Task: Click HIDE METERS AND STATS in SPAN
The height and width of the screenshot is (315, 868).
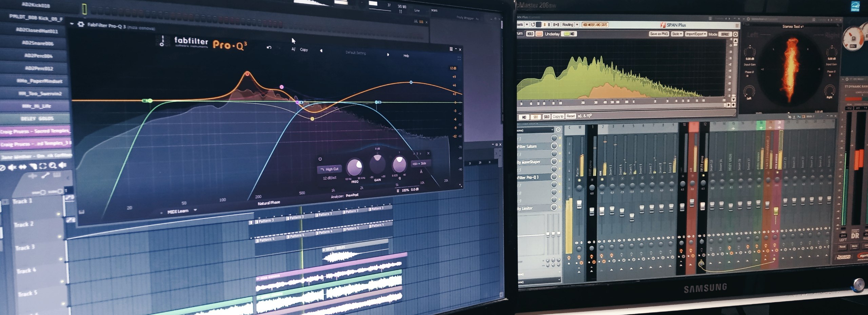Action: [595, 25]
